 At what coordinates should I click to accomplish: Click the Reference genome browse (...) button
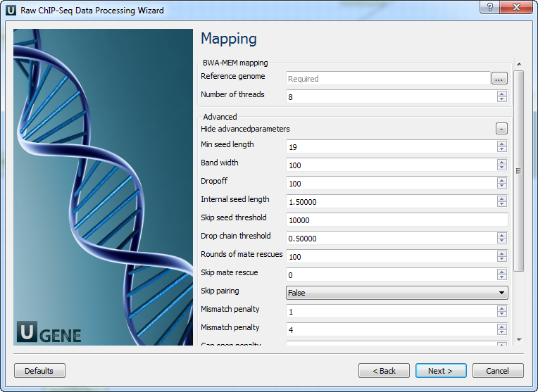pyautogui.click(x=499, y=79)
